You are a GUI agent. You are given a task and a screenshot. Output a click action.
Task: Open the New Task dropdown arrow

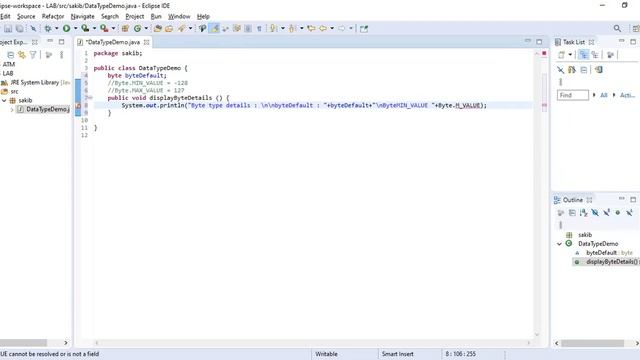[x=570, y=55]
